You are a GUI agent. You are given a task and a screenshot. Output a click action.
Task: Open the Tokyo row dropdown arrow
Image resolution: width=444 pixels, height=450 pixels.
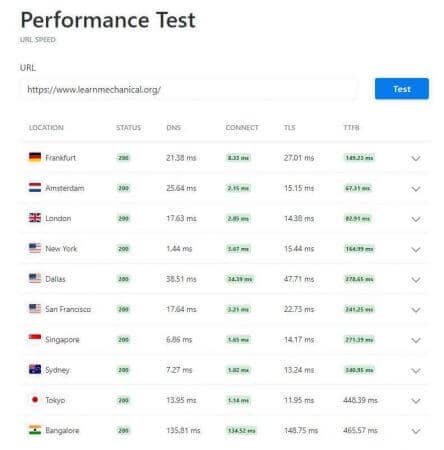click(x=416, y=401)
